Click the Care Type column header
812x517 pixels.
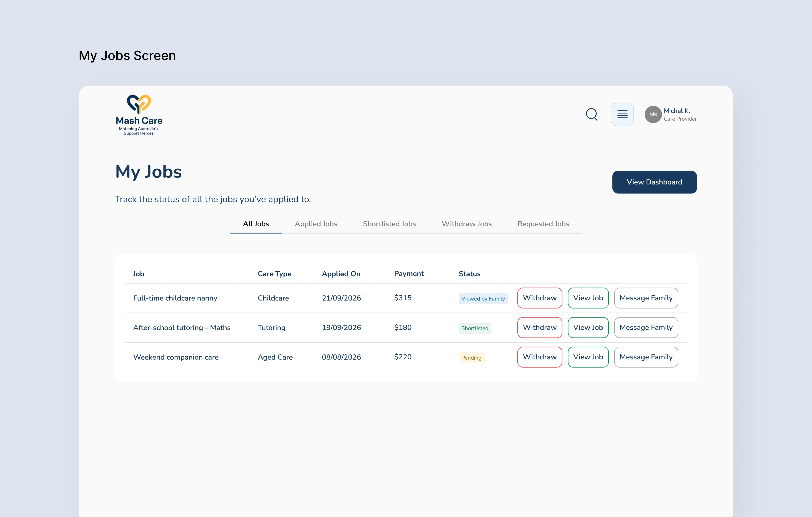click(x=274, y=274)
